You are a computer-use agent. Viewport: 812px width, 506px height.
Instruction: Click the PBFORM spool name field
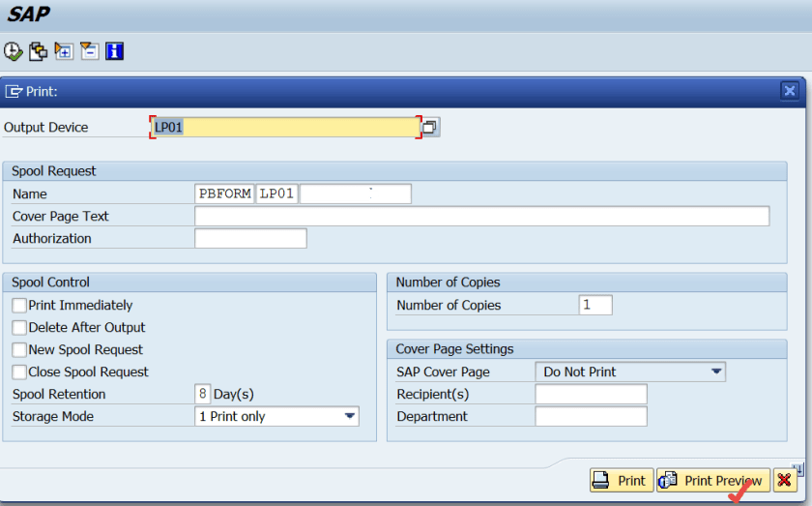pos(224,193)
